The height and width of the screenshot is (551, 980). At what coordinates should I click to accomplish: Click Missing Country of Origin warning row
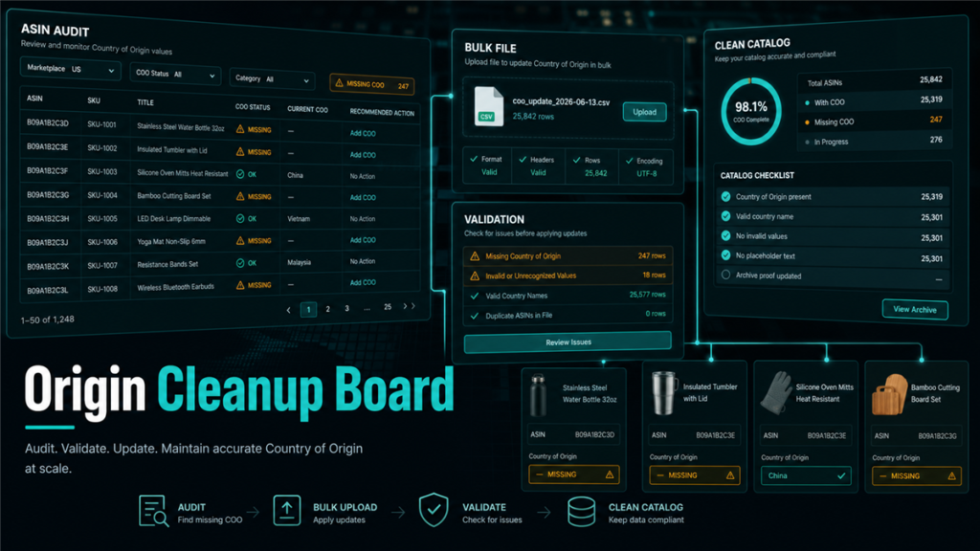point(568,255)
